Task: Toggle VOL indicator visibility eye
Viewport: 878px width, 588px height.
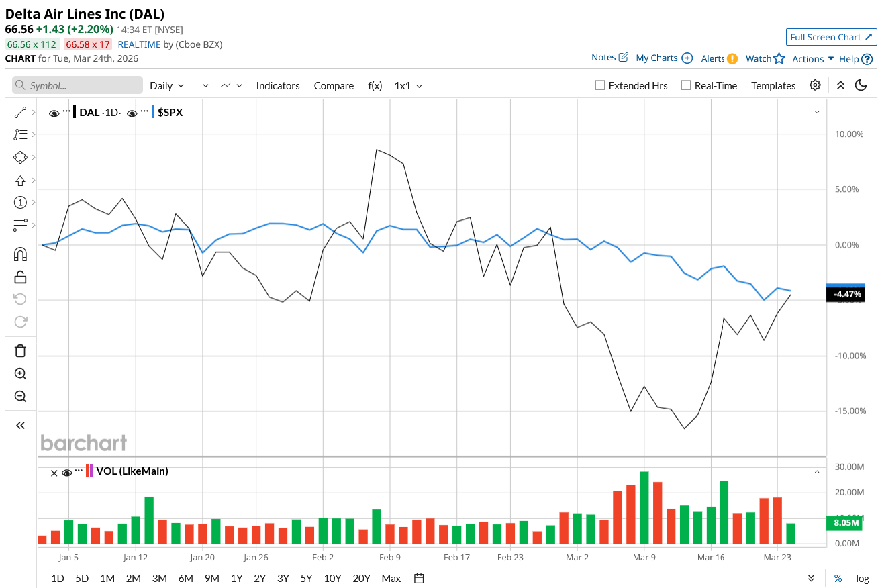Action: (x=66, y=472)
